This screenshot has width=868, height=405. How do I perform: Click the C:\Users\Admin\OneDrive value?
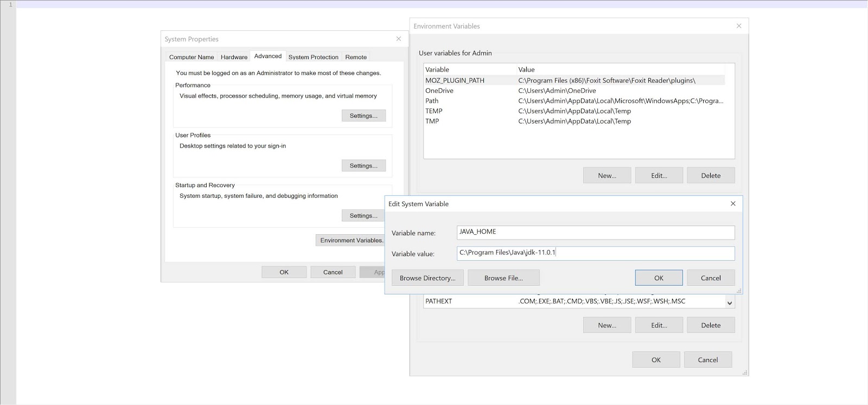coord(557,91)
